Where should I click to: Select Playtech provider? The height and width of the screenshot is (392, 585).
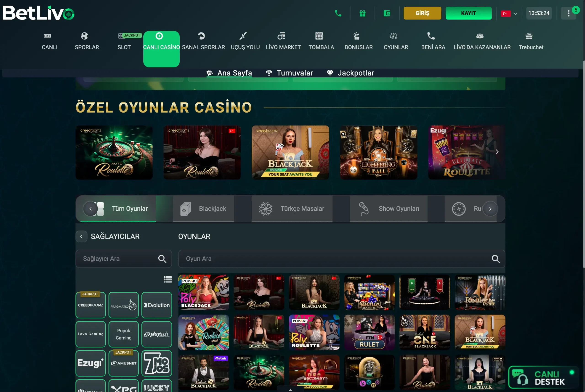pos(157,334)
